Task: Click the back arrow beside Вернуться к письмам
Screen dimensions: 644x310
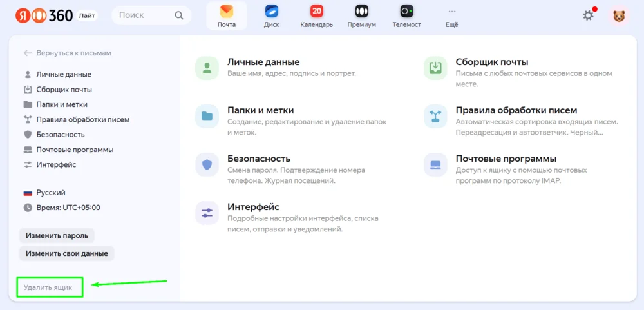Action: tap(28, 53)
